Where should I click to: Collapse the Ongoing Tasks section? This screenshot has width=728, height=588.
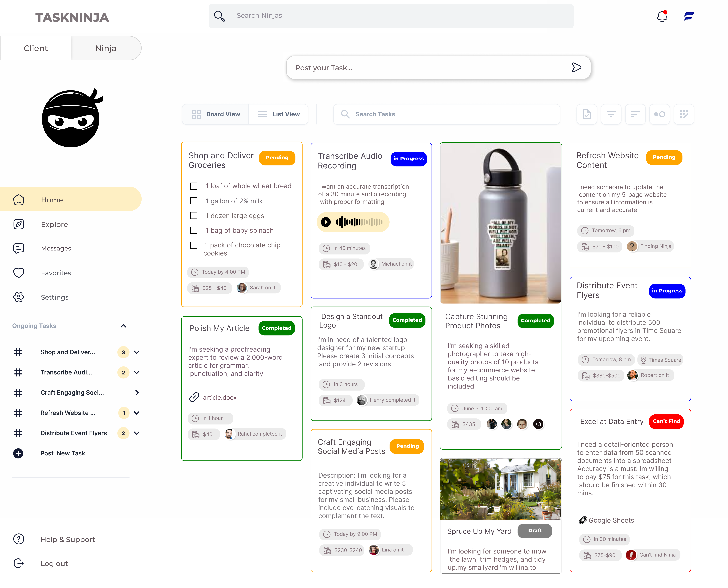[123, 326]
